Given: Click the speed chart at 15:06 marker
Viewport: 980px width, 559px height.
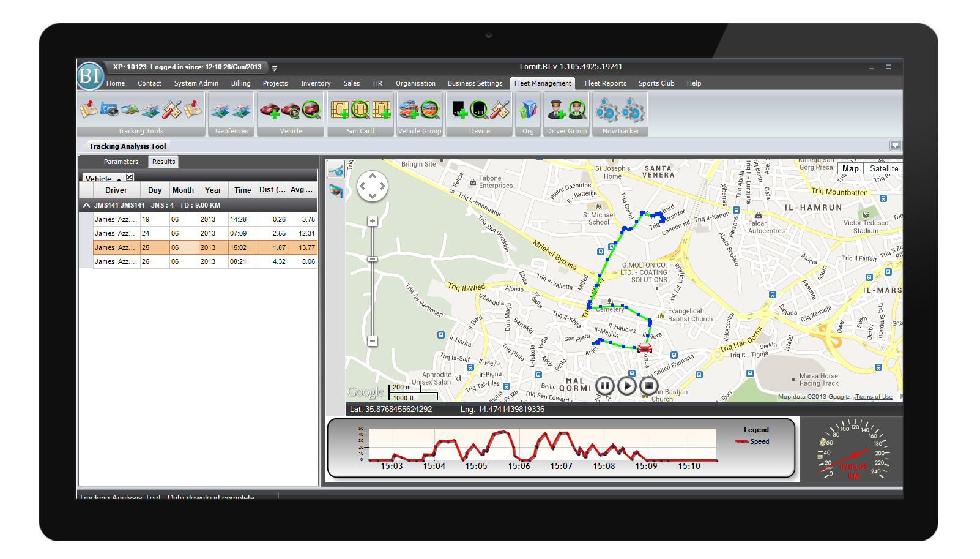Looking at the screenshot, I should (x=519, y=466).
